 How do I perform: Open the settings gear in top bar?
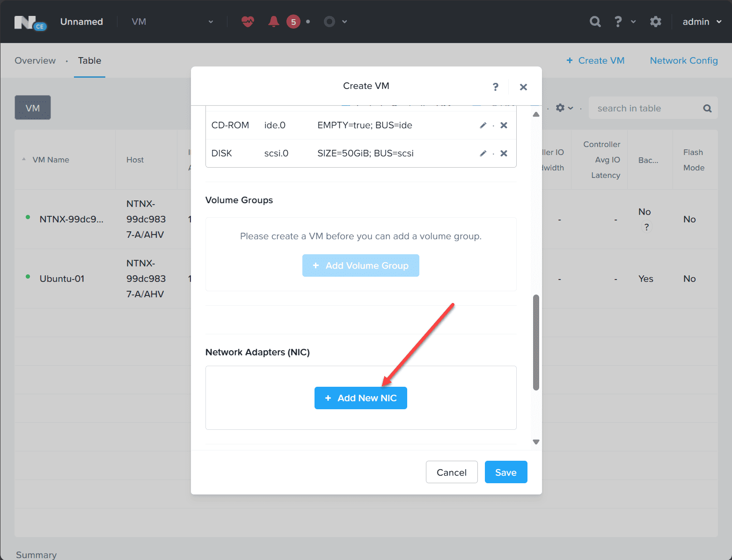[656, 22]
